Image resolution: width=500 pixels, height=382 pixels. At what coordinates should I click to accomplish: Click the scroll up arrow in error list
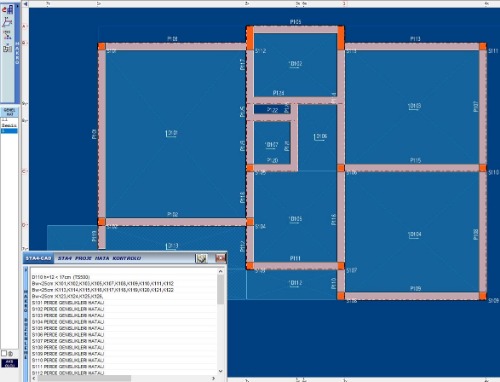click(220, 271)
